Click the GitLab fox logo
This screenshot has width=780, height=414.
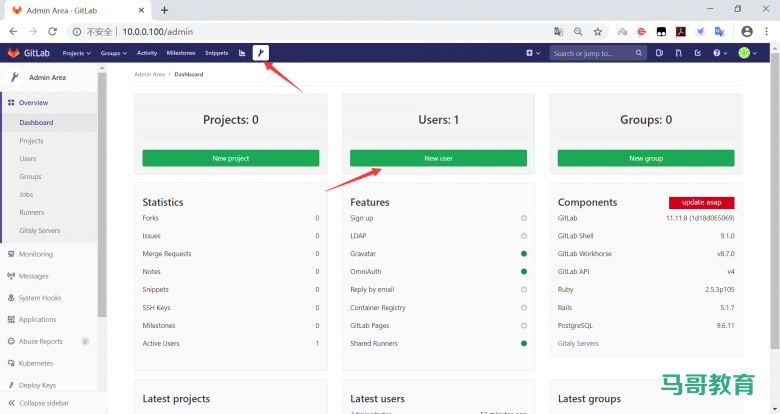[x=14, y=53]
